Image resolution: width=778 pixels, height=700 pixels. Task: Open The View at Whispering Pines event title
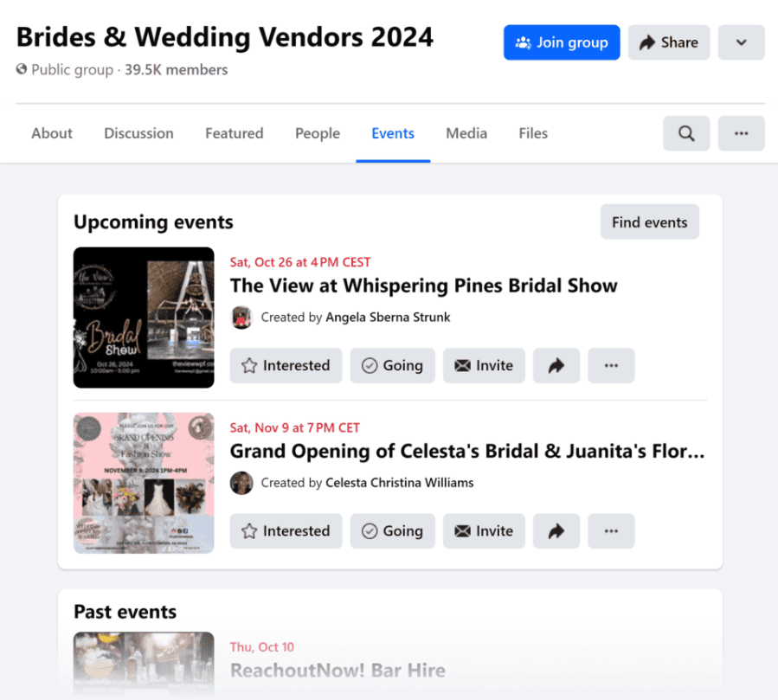click(423, 286)
